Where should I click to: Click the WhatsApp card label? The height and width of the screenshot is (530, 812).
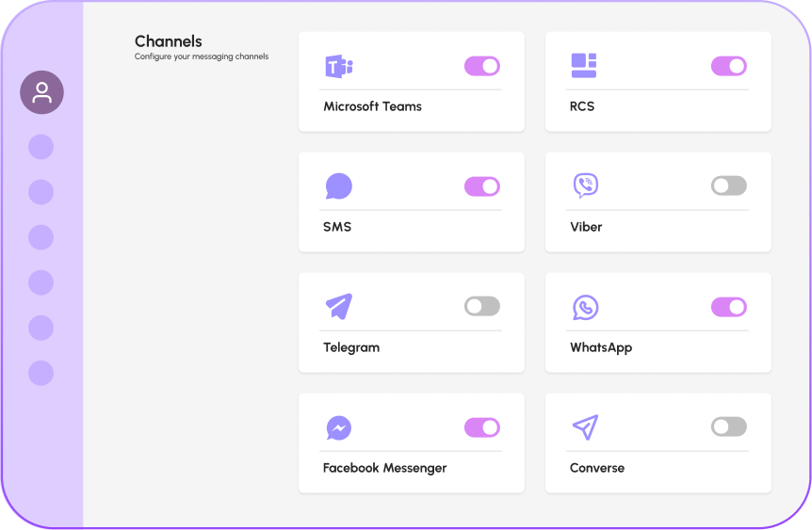[x=601, y=347]
